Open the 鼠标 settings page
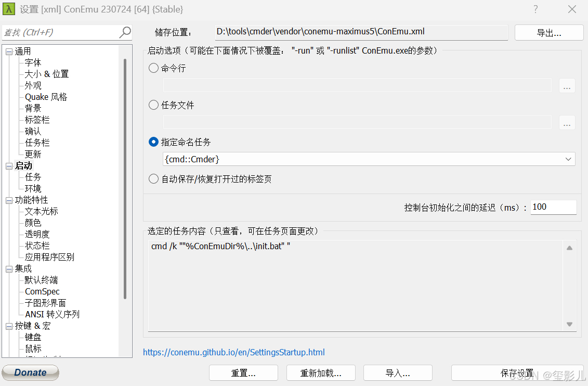Screen dimensions: 588x386 click(33, 349)
